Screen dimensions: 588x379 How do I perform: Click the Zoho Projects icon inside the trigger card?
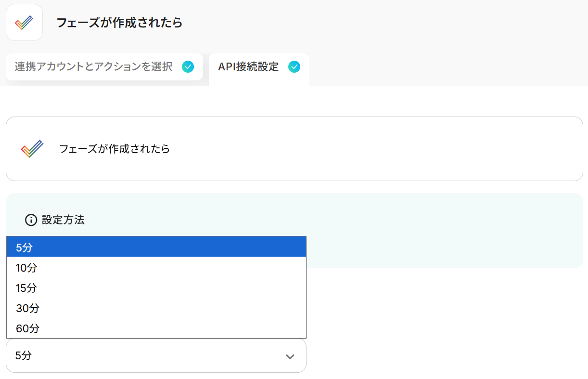tap(32, 149)
